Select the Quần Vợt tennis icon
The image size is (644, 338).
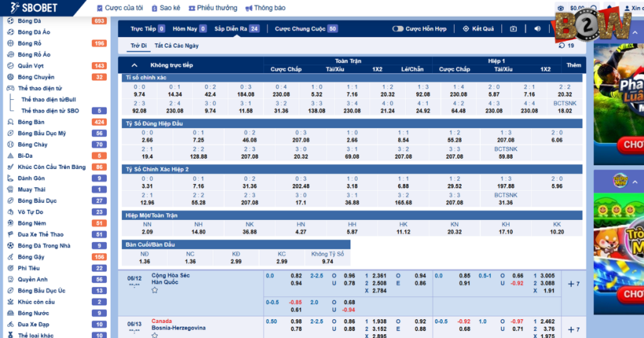tap(11, 65)
